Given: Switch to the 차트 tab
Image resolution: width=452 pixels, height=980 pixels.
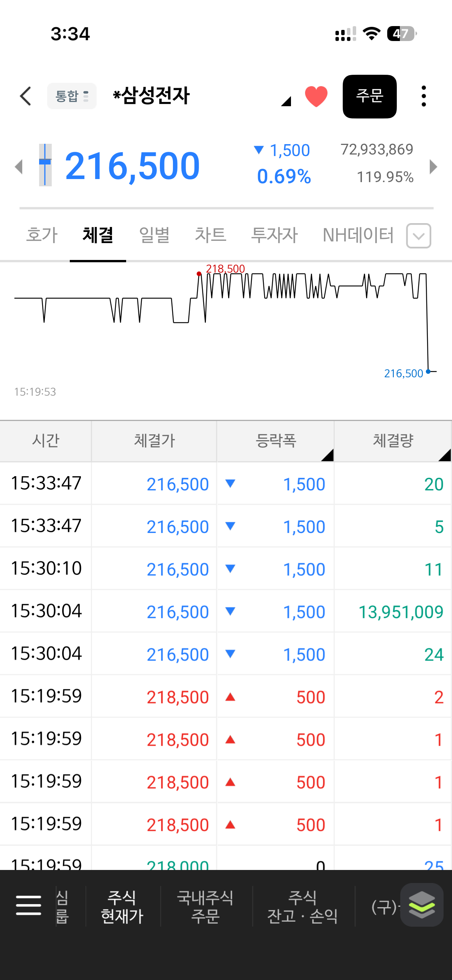Looking at the screenshot, I should 210,235.
